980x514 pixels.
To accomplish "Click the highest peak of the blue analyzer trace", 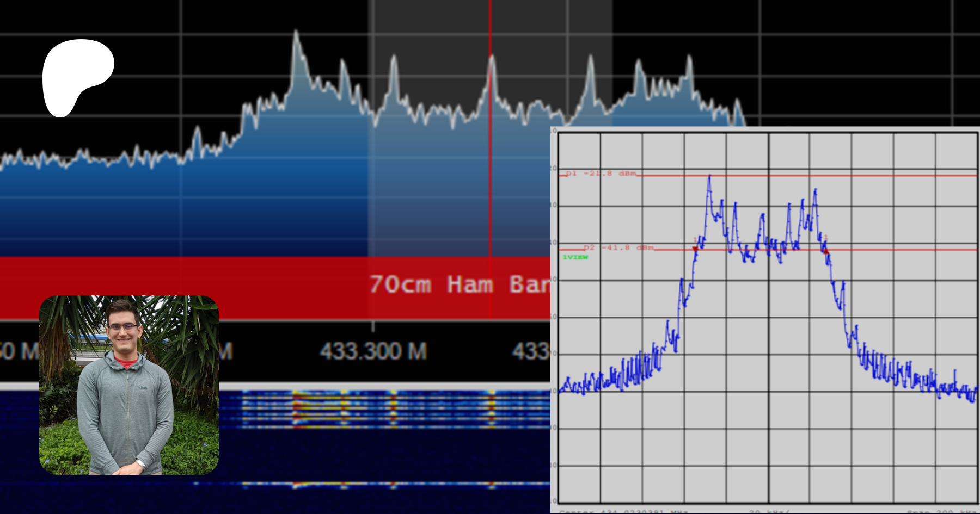I will pyautogui.click(x=709, y=177).
